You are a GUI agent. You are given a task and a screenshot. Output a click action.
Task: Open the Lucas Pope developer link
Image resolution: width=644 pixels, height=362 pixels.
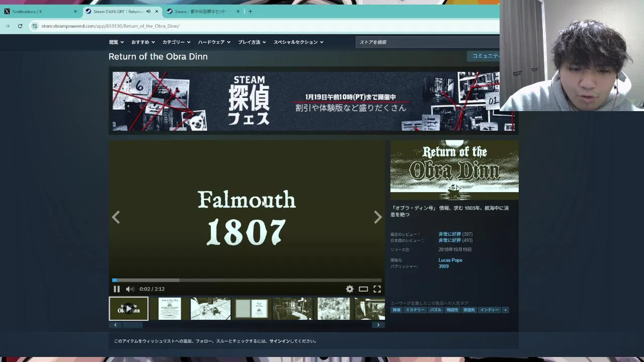[x=450, y=260]
